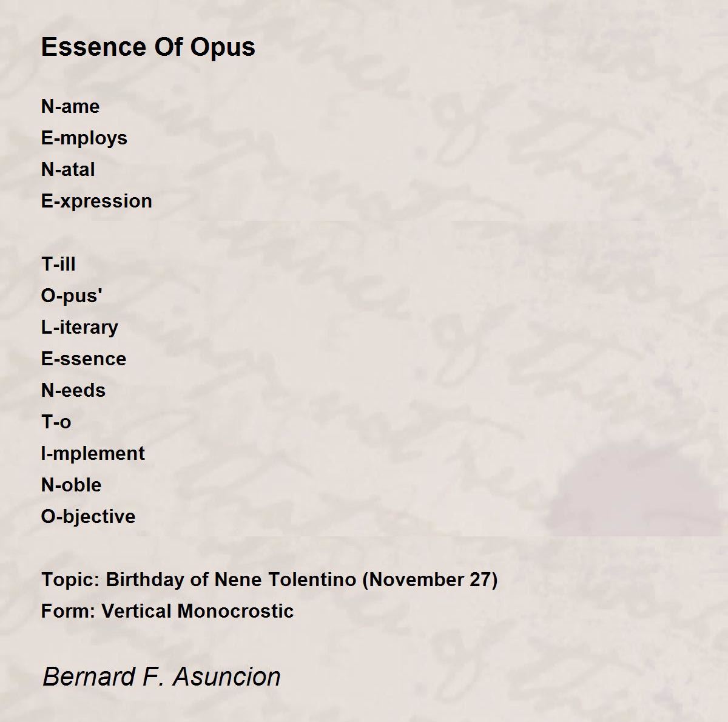
Task: Click the line O-bjective
Action: [88, 517]
